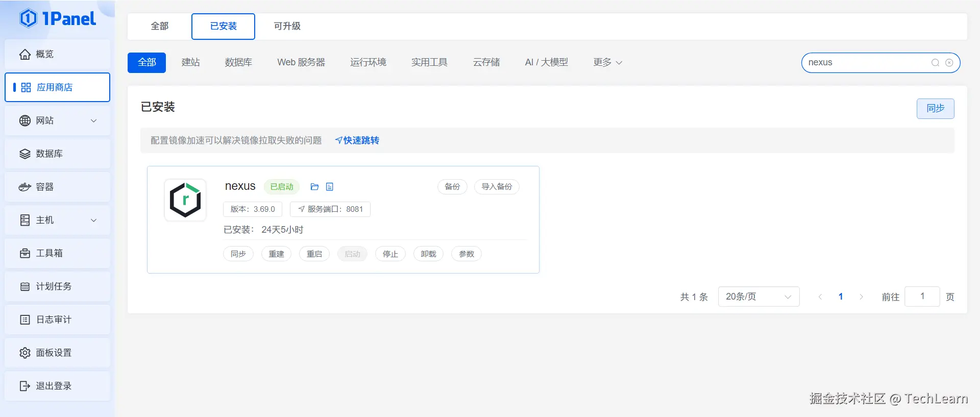Open the 20条/页 page size dropdown
The image size is (980, 417).
pos(758,297)
